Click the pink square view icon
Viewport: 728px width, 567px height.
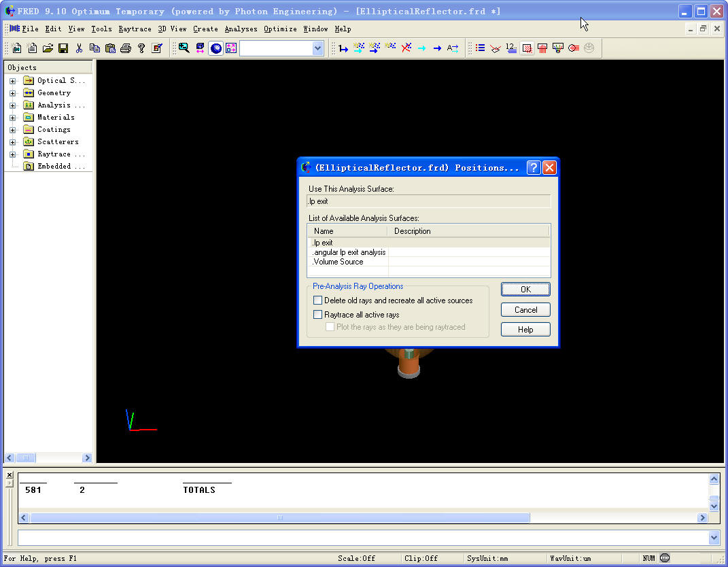[x=231, y=48]
